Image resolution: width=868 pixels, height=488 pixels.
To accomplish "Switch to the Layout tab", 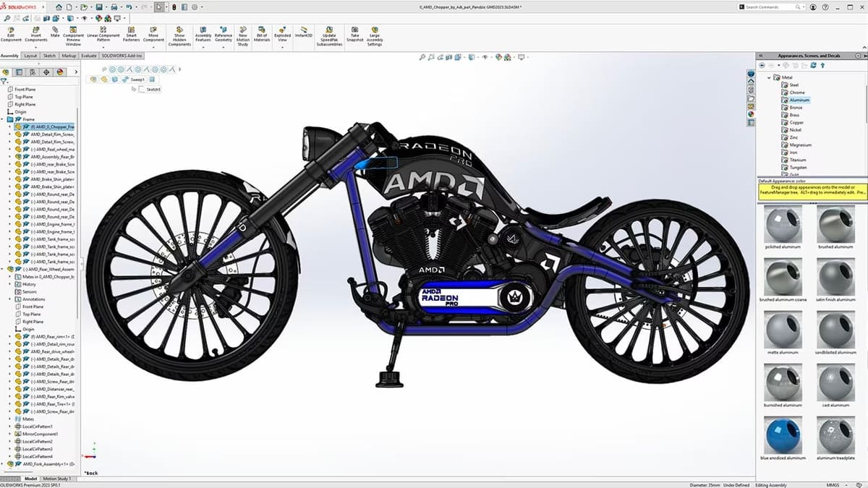I will click(30, 55).
